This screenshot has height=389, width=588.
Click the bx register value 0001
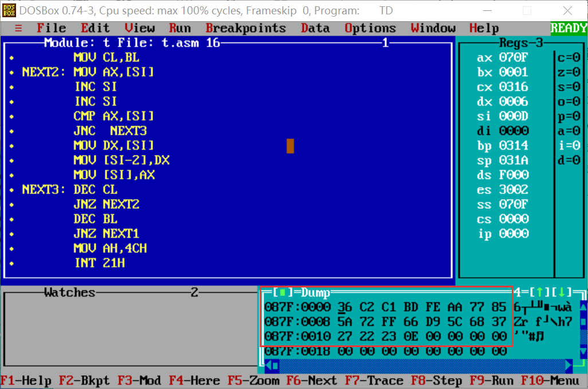tap(513, 72)
